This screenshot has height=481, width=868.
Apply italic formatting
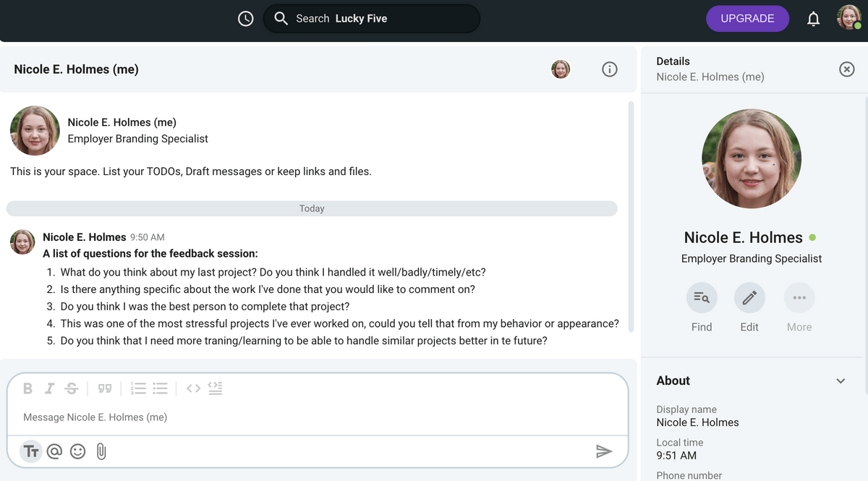coord(49,388)
